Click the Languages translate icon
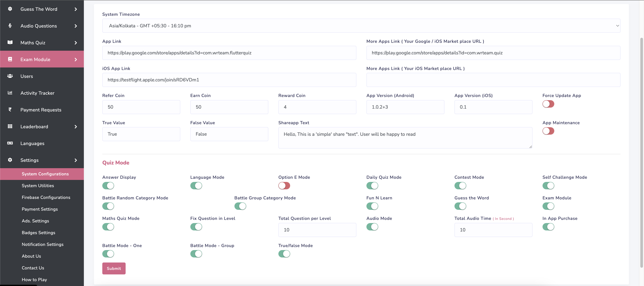644x286 pixels. 10,143
